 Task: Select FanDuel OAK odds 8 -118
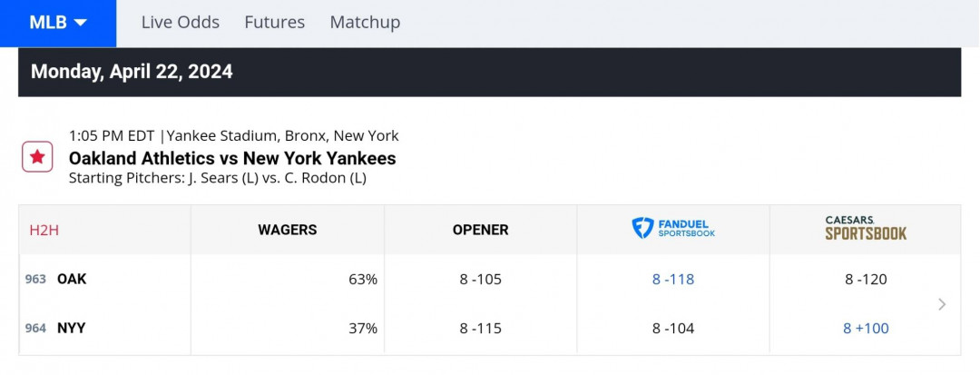(673, 280)
